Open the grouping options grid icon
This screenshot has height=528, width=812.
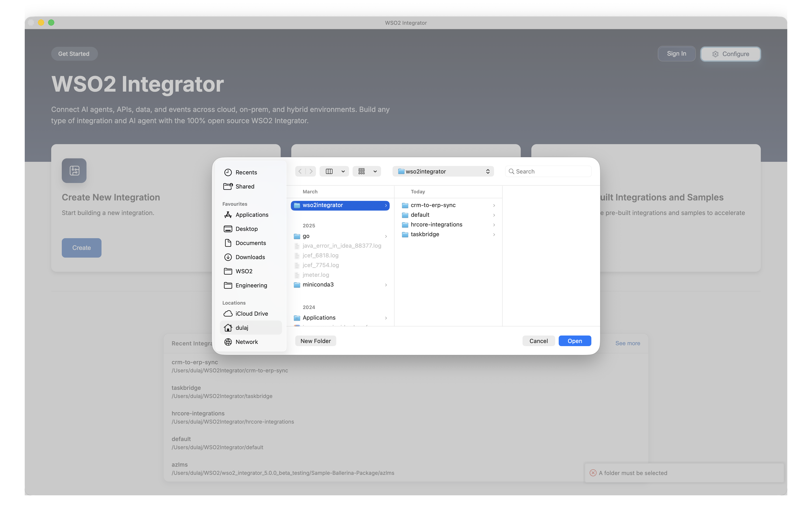pyautogui.click(x=362, y=171)
